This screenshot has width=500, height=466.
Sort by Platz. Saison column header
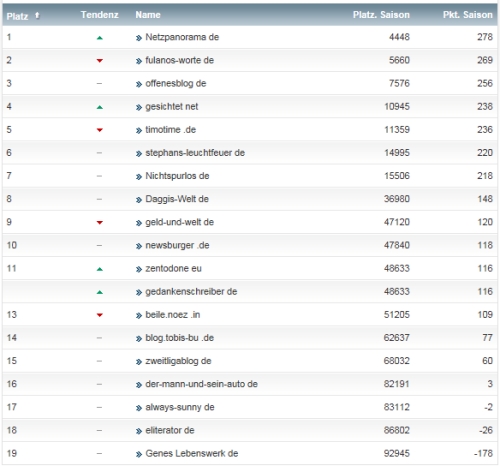point(381,15)
